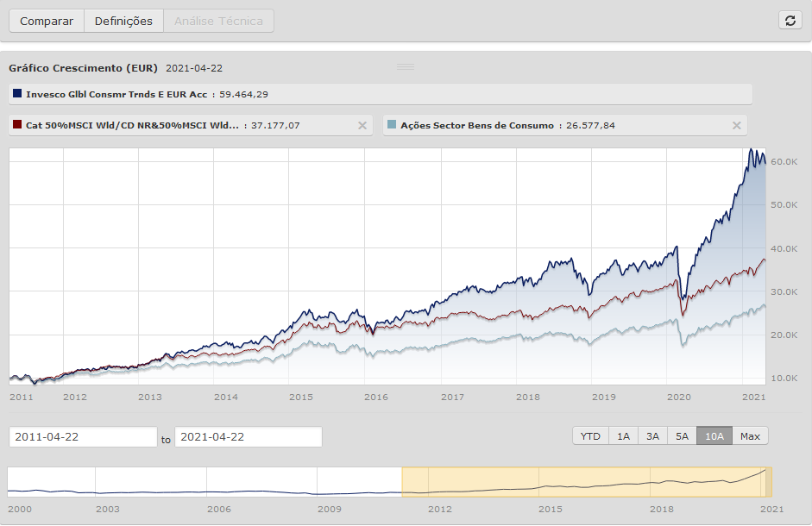Click the drag handle above the chart
Viewport: 812px width, 526px height.
(x=406, y=67)
